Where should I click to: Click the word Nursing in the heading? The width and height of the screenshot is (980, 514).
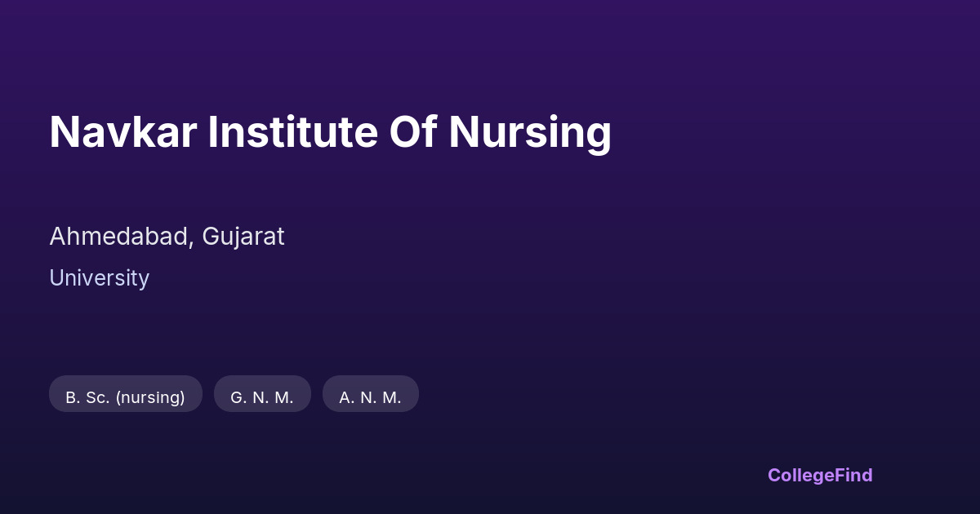point(529,132)
